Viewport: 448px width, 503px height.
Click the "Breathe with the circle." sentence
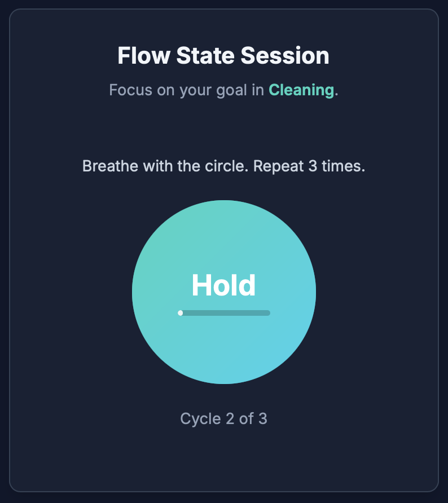pyautogui.click(x=165, y=167)
